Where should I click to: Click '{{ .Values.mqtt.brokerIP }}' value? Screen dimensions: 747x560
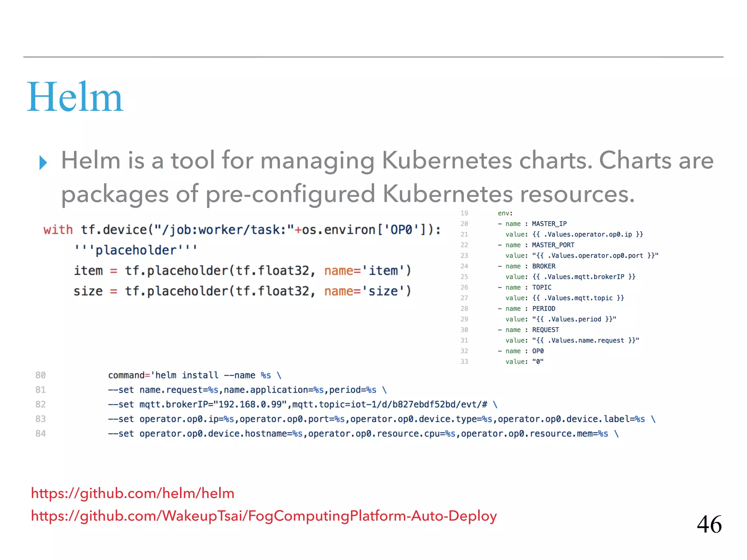point(584,277)
